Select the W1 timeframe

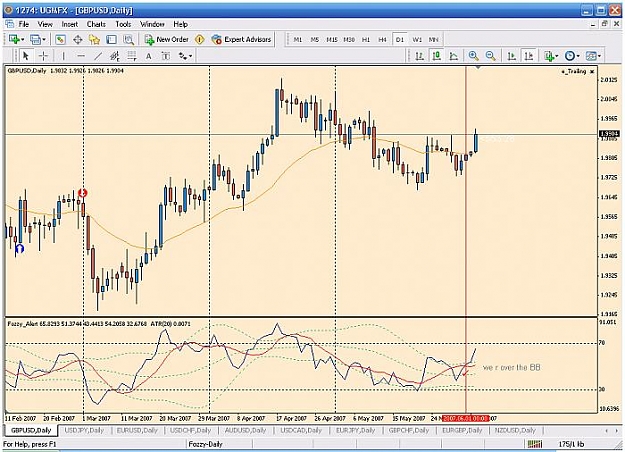[x=417, y=39]
